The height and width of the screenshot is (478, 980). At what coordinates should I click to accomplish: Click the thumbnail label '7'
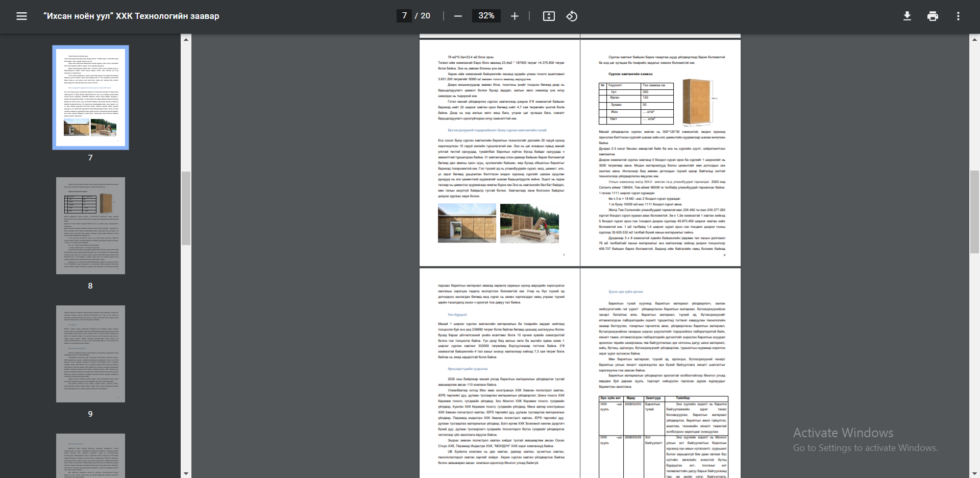(x=90, y=158)
